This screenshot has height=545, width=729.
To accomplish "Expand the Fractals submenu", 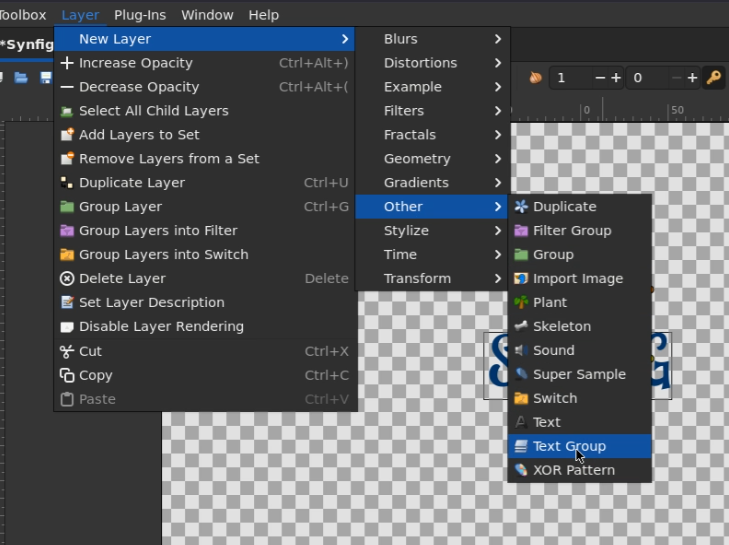I will pyautogui.click(x=433, y=135).
